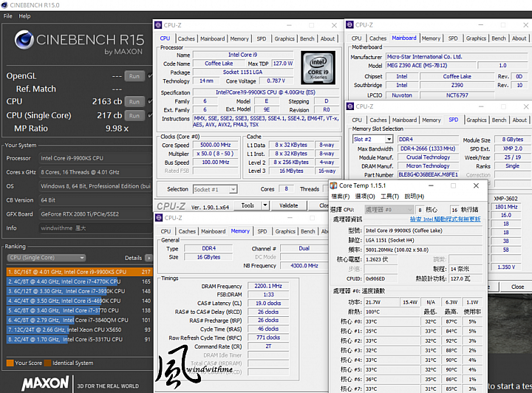Select ranking row 8 Core i5-3317U bar

(79, 339)
